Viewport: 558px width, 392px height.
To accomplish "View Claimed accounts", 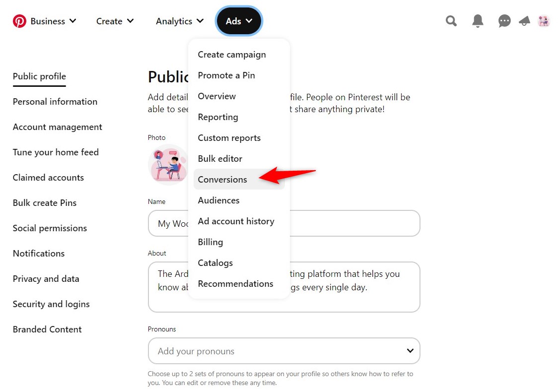I will tap(48, 177).
